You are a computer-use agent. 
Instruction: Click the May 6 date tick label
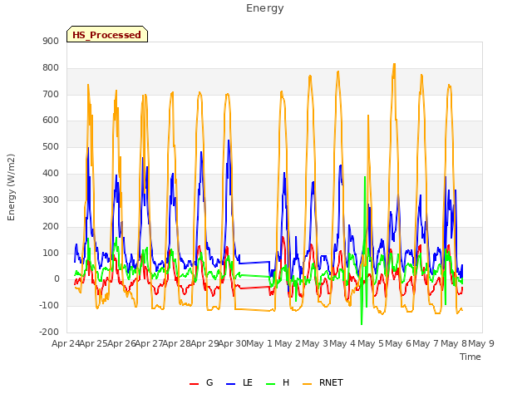click(399, 343)
